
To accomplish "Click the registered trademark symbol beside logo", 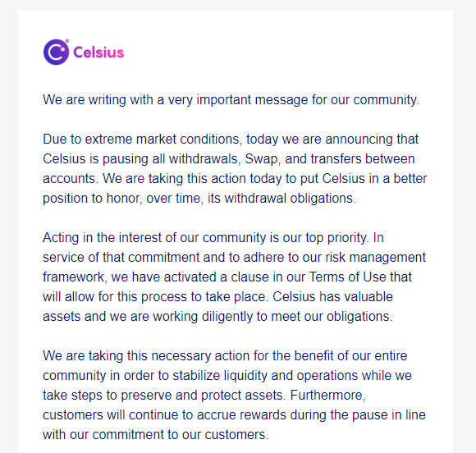I will point(67,41).
